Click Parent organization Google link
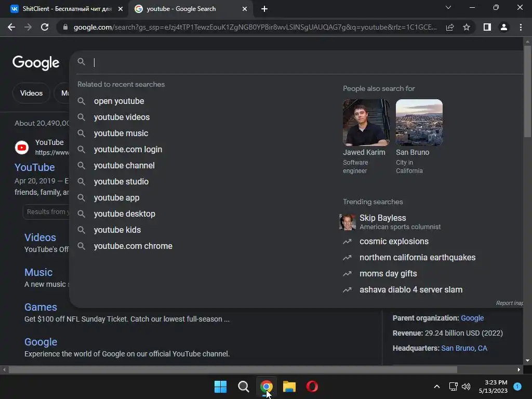This screenshot has height=399, width=532. point(472,318)
